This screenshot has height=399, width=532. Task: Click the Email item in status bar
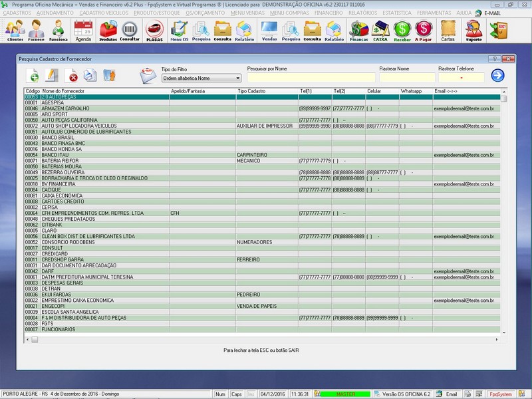tap(448, 394)
